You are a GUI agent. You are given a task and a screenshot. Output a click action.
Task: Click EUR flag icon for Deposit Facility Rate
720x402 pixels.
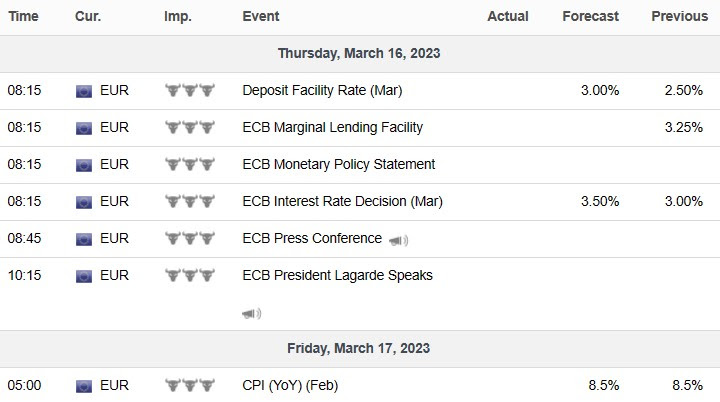tap(84, 91)
